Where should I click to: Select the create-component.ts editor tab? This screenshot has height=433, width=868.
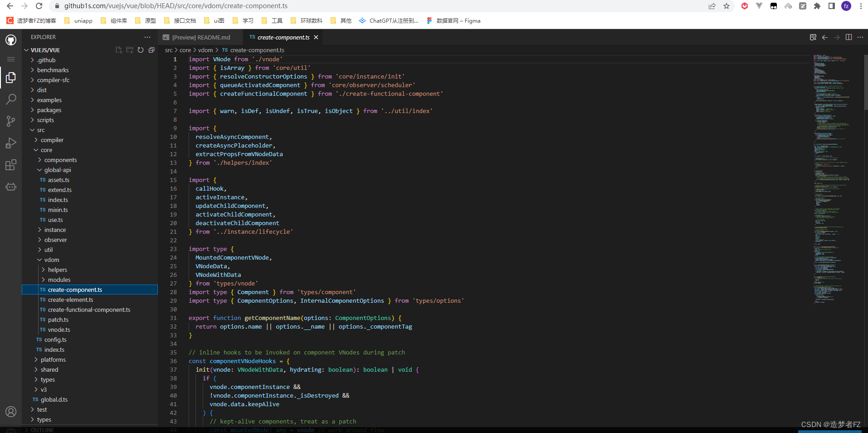pyautogui.click(x=283, y=37)
